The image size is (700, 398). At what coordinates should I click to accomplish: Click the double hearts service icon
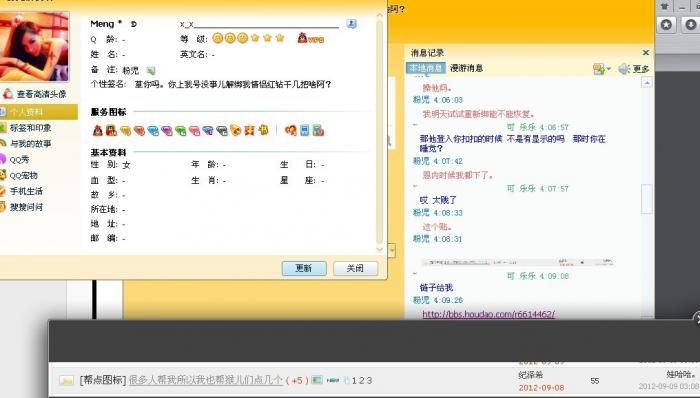tap(291, 130)
